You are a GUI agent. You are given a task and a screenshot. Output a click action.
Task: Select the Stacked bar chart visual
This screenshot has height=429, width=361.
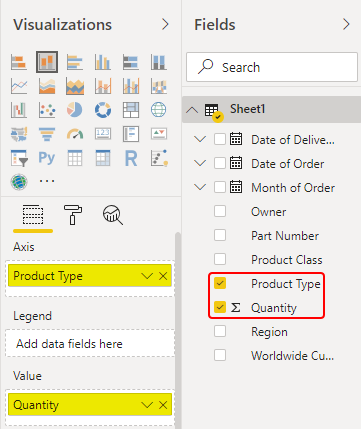point(19,62)
